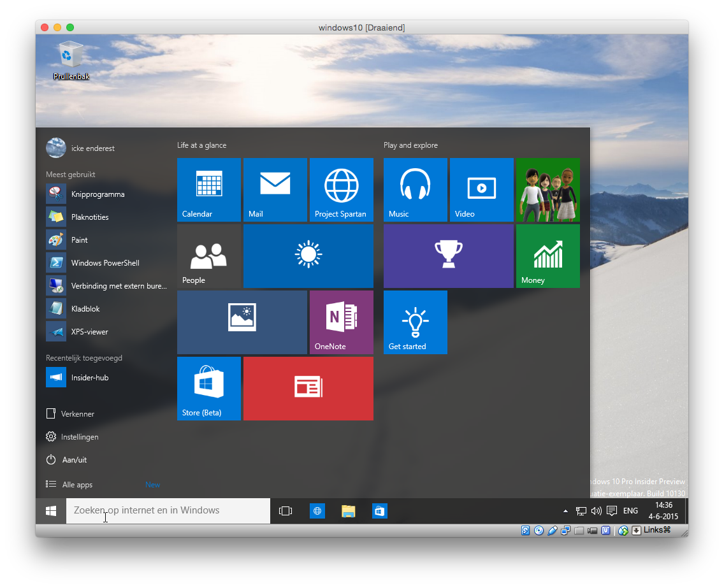
Task: Open the OneNote tile
Action: [342, 322]
